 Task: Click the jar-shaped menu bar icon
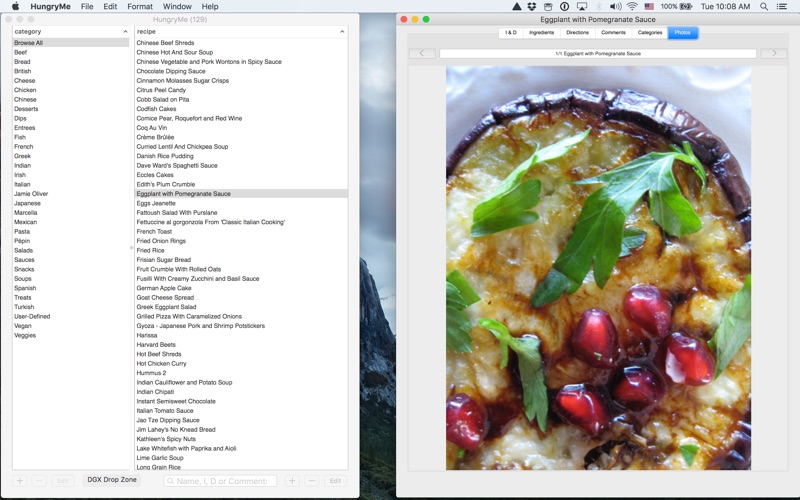pos(548,7)
